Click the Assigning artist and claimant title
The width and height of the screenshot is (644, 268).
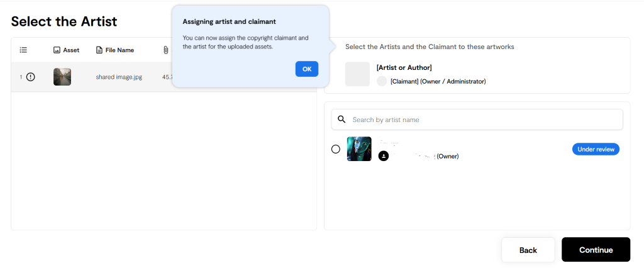229,21
